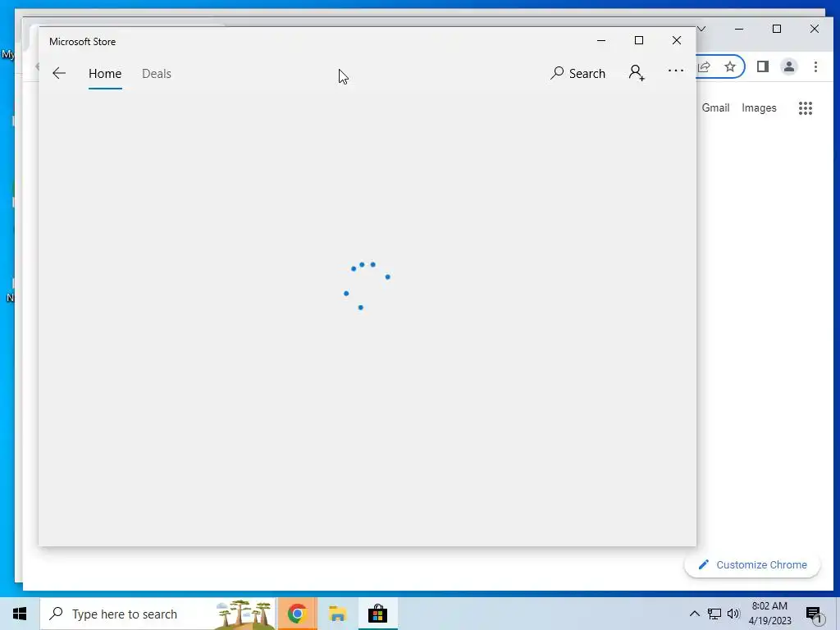Open the Windows Start menu
The height and width of the screenshot is (630, 840).
tap(20, 614)
